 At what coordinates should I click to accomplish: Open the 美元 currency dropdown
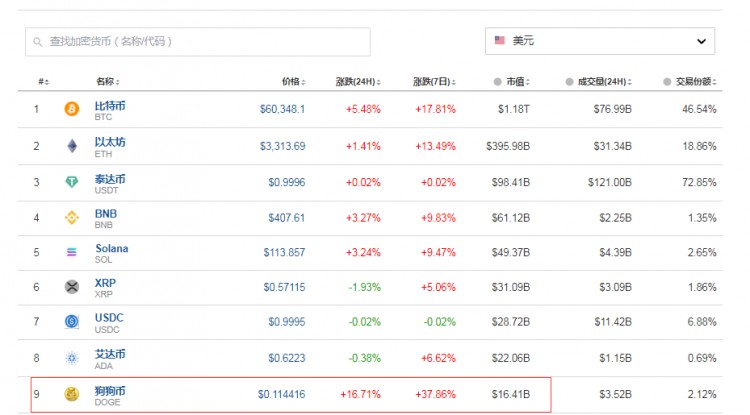click(600, 41)
